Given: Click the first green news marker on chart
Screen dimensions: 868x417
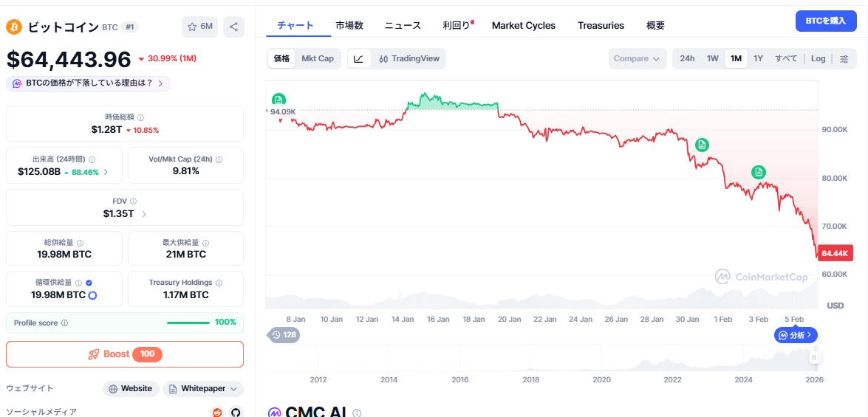Looking at the screenshot, I should tap(278, 100).
